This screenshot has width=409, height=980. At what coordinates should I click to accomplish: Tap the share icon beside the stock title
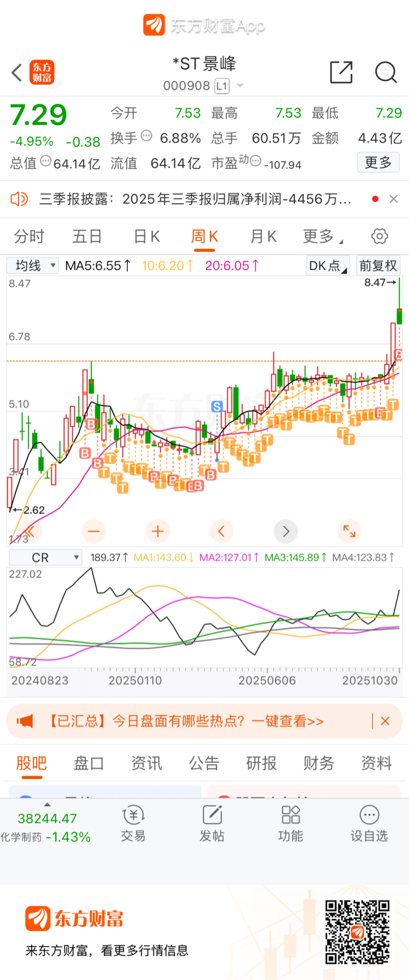click(341, 72)
